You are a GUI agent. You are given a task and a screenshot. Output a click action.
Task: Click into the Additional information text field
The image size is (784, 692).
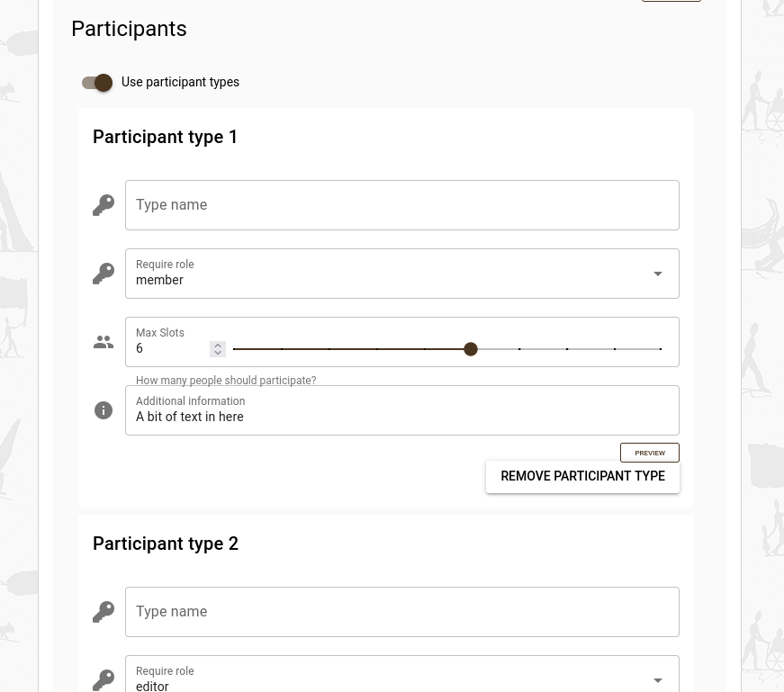pyautogui.click(x=401, y=417)
